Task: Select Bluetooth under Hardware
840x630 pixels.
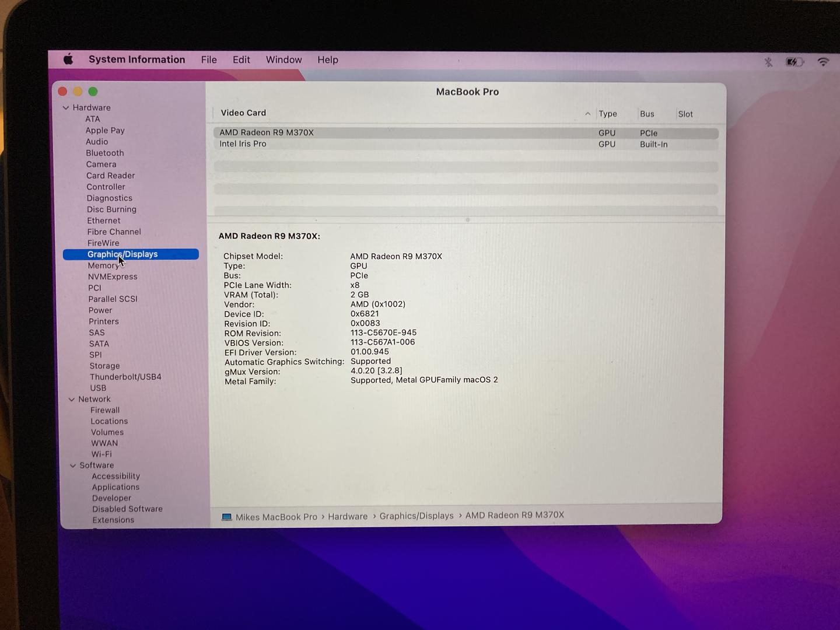Action: pos(105,153)
